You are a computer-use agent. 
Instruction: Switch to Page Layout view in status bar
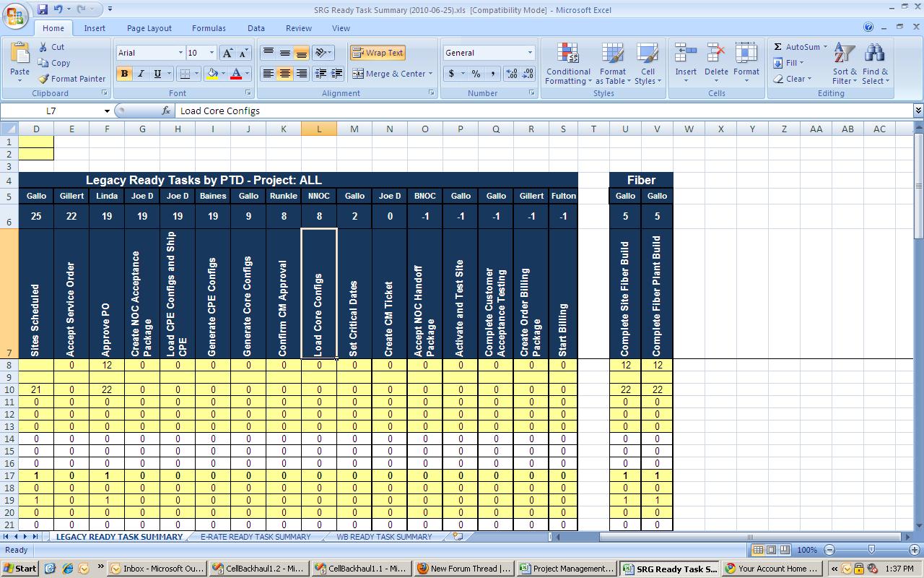click(x=772, y=550)
